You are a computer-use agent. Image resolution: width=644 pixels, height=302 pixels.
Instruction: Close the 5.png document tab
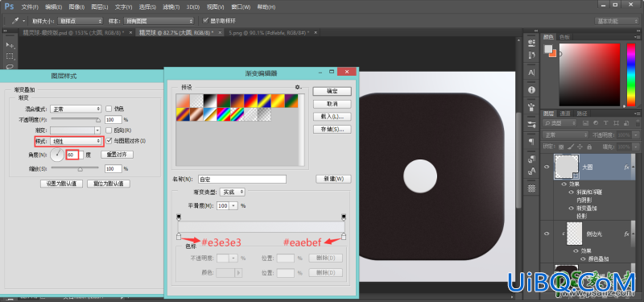coord(316,32)
